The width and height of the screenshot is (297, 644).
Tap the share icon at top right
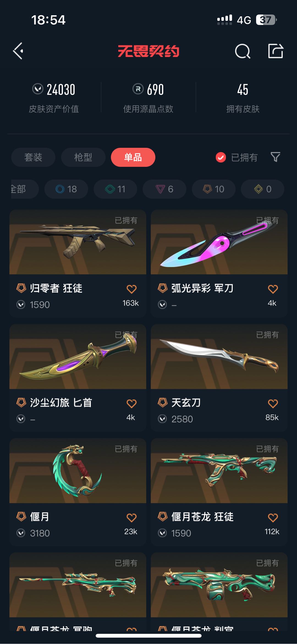276,51
